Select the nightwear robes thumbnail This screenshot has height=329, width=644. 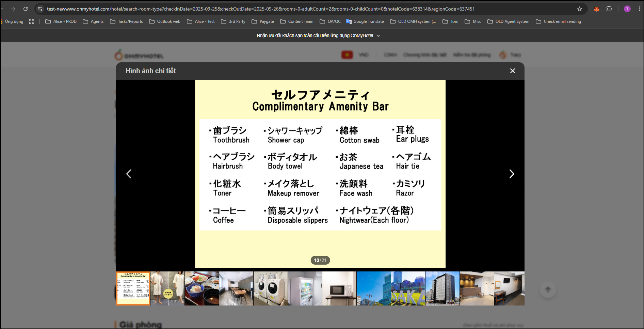point(167,288)
